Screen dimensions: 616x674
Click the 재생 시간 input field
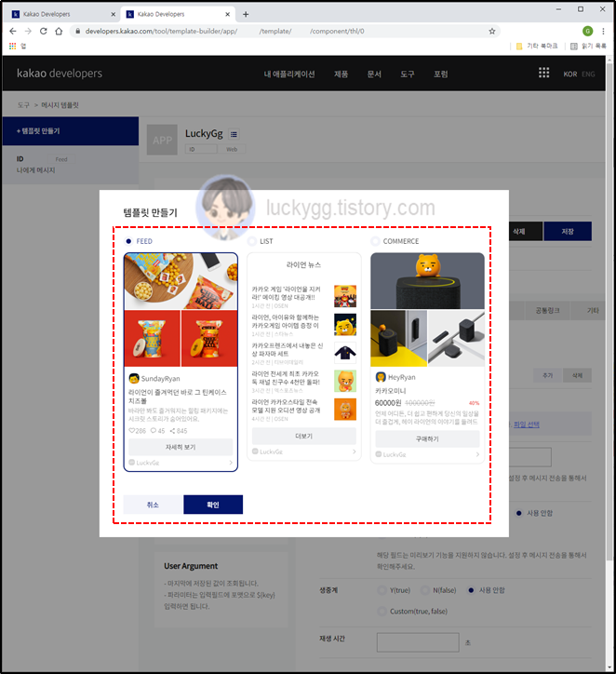418,642
